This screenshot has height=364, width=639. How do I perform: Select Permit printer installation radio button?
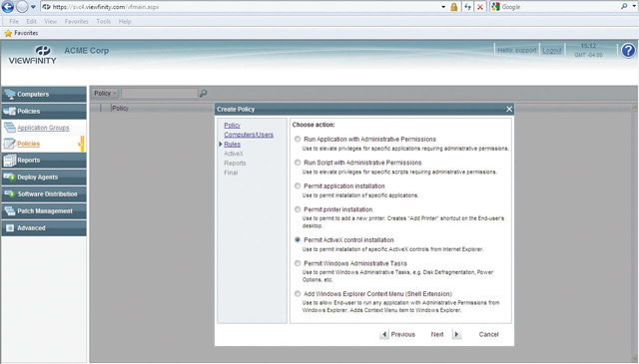pyautogui.click(x=298, y=209)
